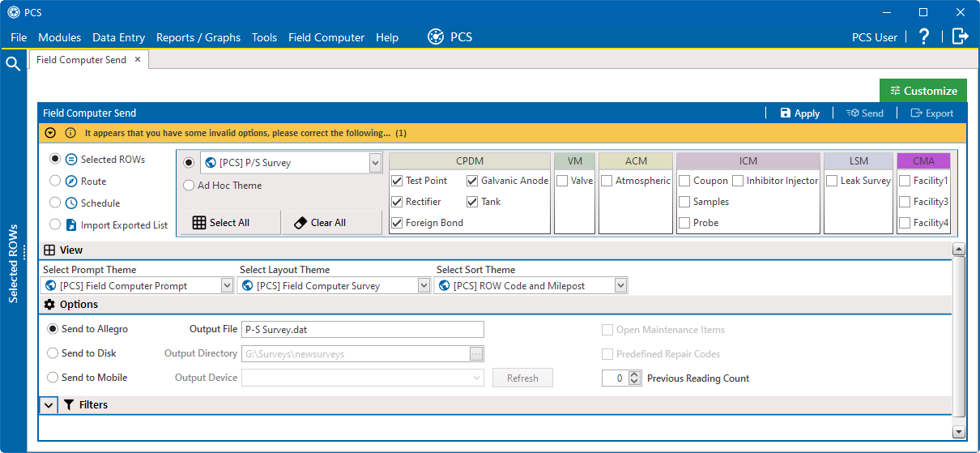Viewport: 980px width, 453px height.
Task: Click the Refresh devices button
Action: pos(522,378)
